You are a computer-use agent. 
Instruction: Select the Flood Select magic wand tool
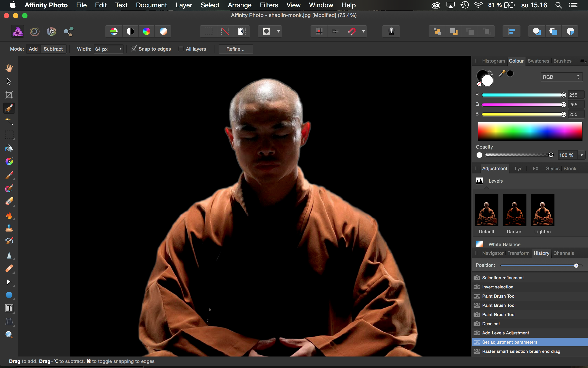[x=9, y=121]
